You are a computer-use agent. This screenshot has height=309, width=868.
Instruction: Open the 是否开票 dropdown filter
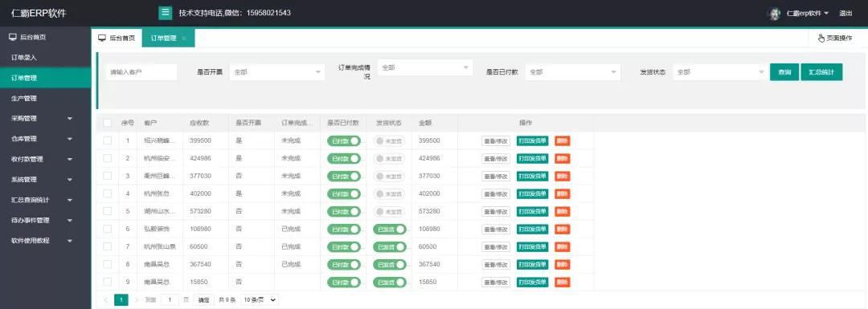277,72
